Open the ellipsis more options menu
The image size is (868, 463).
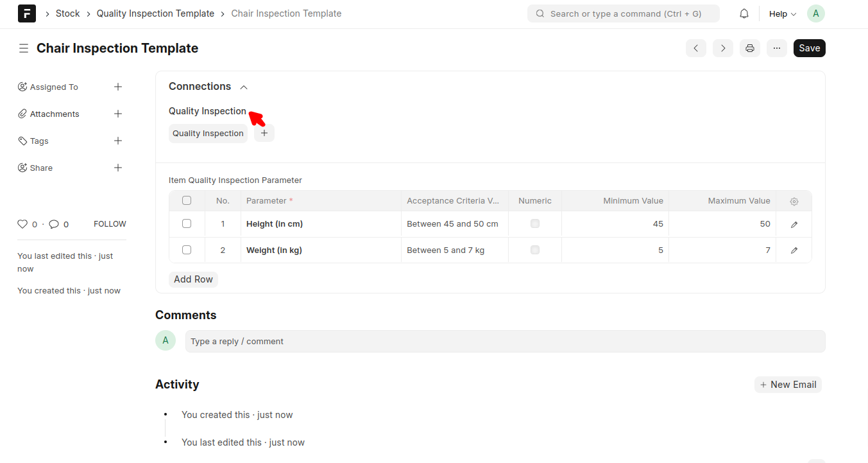click(776, 48)
